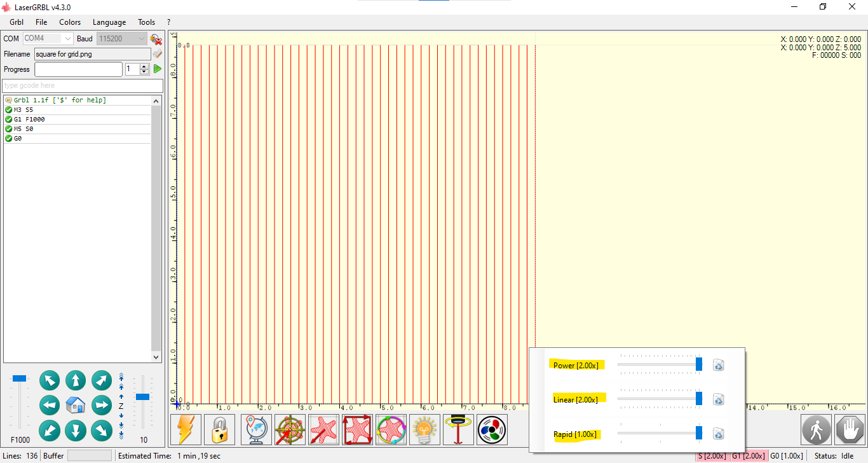This screenshot has width=868, height=463.
Task: Click the jog step size slider handle
Action: 143,397
